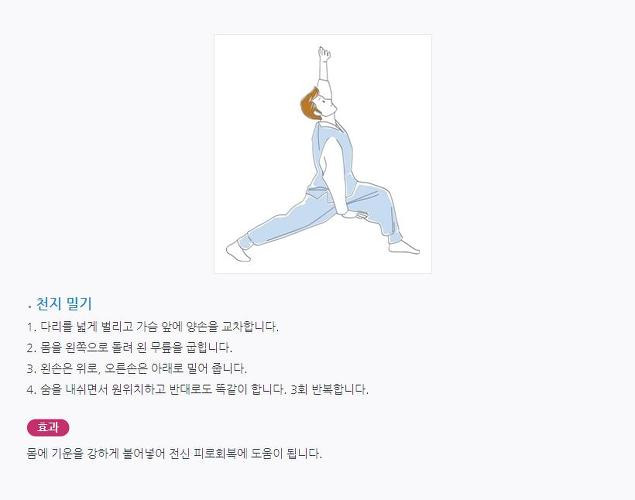Screen dimensions: 635x500
Task: Click the hand resting on the thigh
Action: point(356,215)
